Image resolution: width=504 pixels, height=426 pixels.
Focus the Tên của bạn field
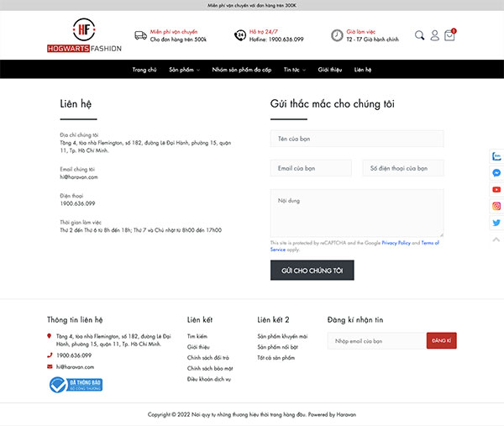357,139
